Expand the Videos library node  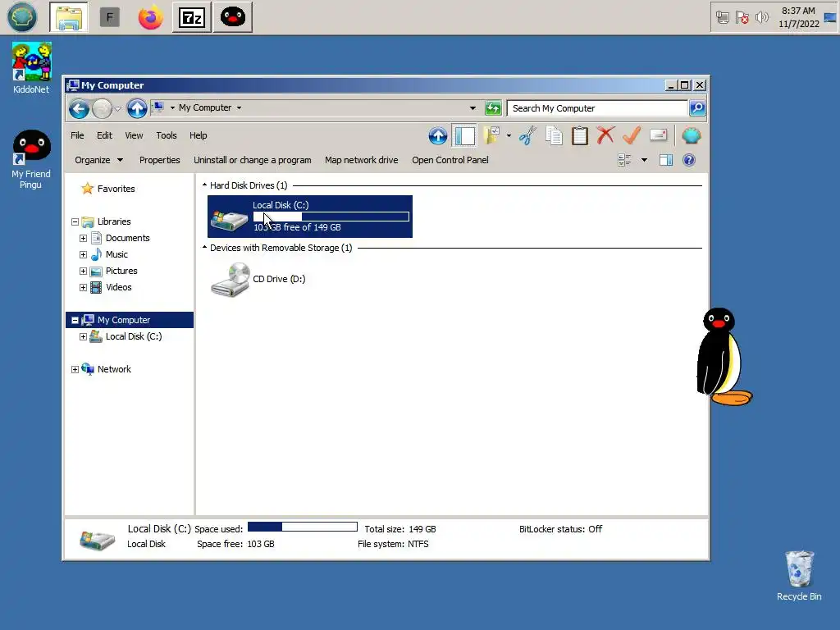pos(83,288)
